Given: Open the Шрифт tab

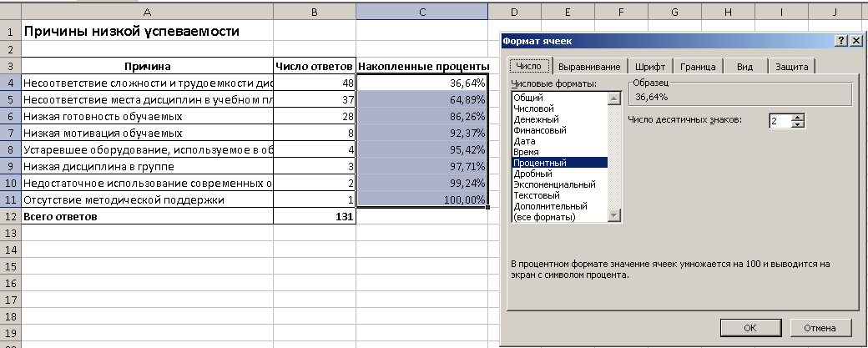Looking at the screenshot, I should [x=650, y=67].
